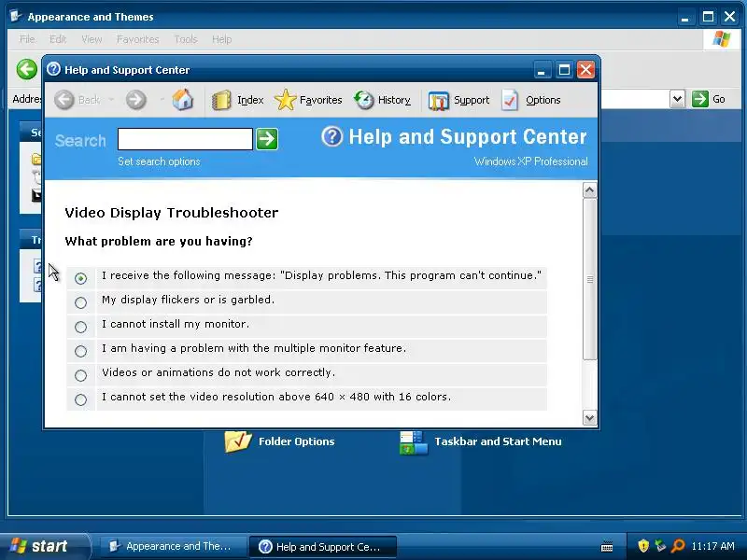Click Folder Options label

296,441
